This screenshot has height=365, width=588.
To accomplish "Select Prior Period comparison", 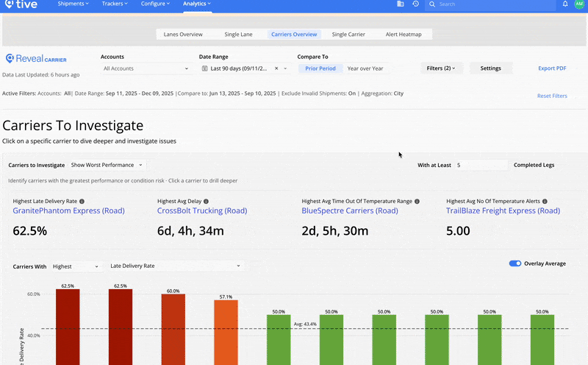I will (320, 68).
